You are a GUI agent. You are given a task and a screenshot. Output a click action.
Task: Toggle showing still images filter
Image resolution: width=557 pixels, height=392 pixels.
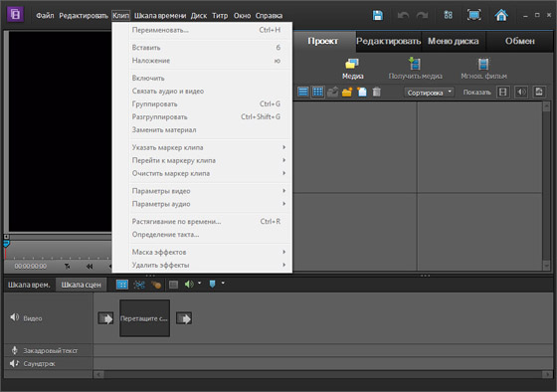pyautogui.click(x=539, y=93)
